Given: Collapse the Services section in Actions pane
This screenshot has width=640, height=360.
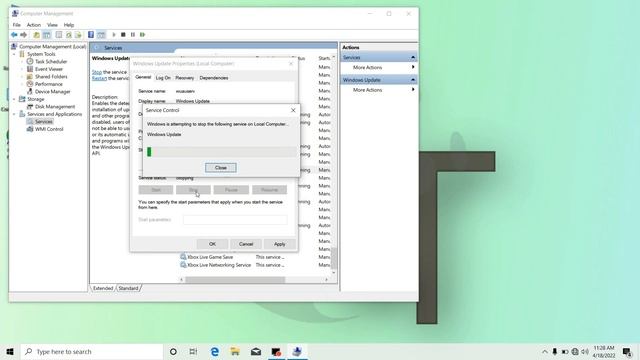Looking at the screenshot, I should pos(413,58).
